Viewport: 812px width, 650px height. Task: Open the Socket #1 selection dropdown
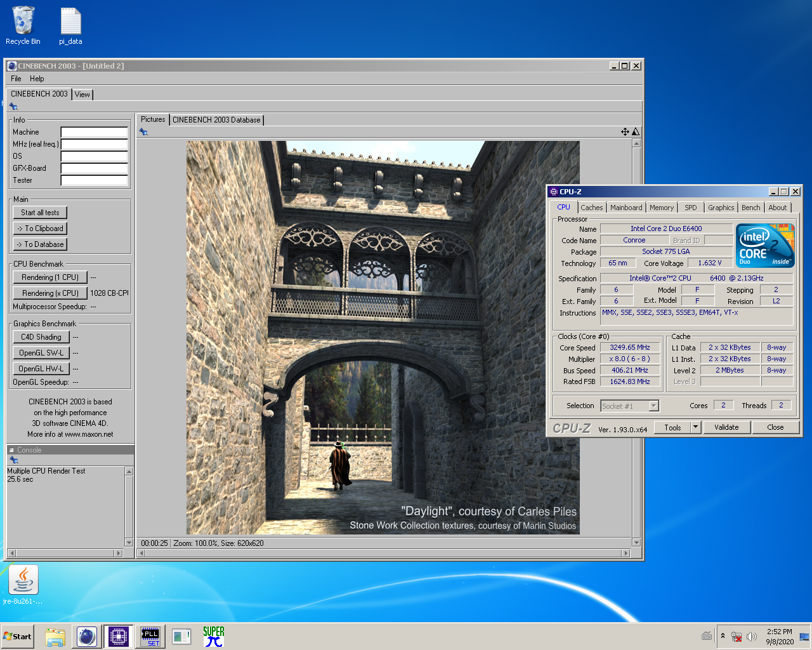tap(630, 406)
